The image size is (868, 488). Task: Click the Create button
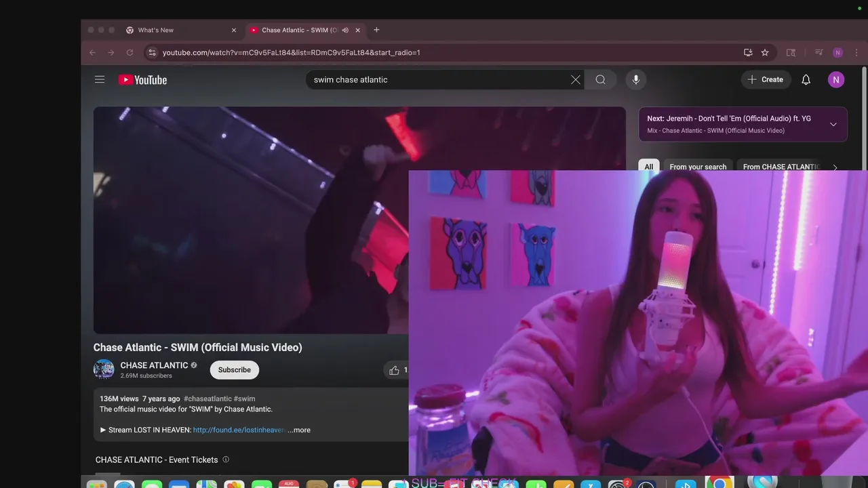766,79
